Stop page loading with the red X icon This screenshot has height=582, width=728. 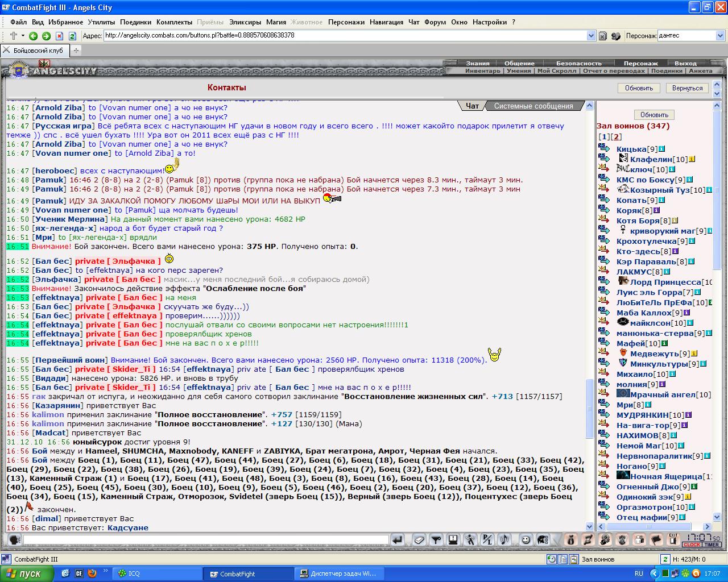59,36
